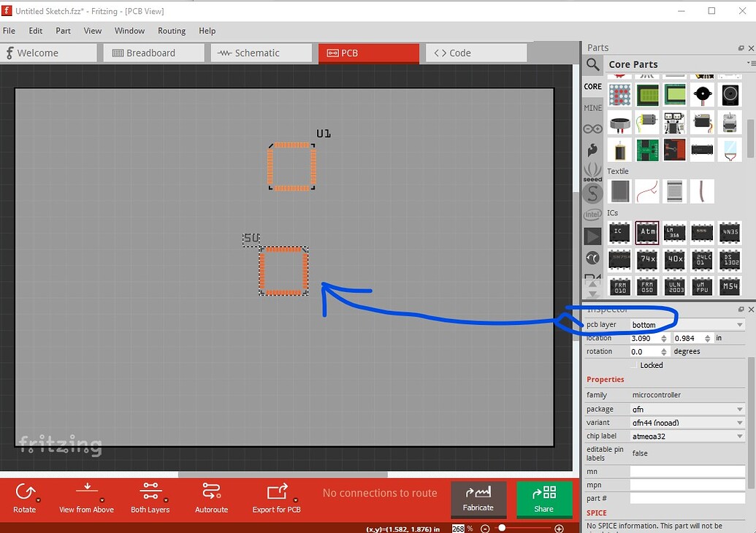756x533 pixels.
Task: Pick the LED matrix part
Action: [619, 94]
